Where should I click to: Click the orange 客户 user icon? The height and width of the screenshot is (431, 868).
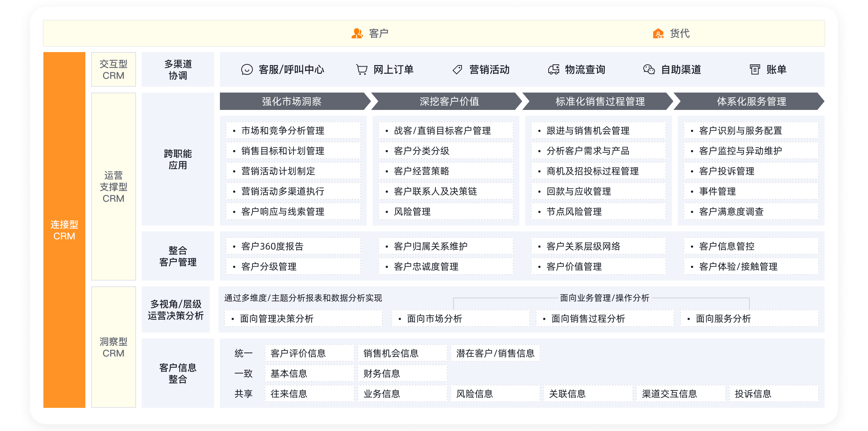356,33
